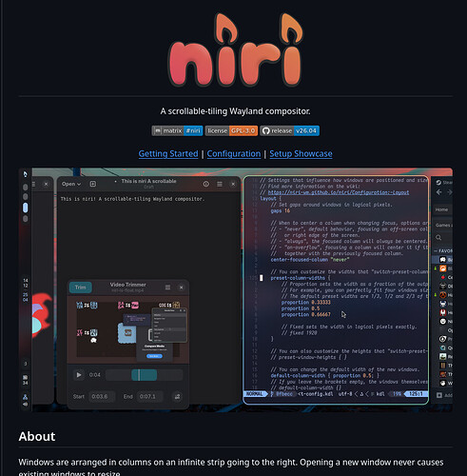Click the 'default-column-width { proportion 0.5; }' line

[x=325, y=376]
